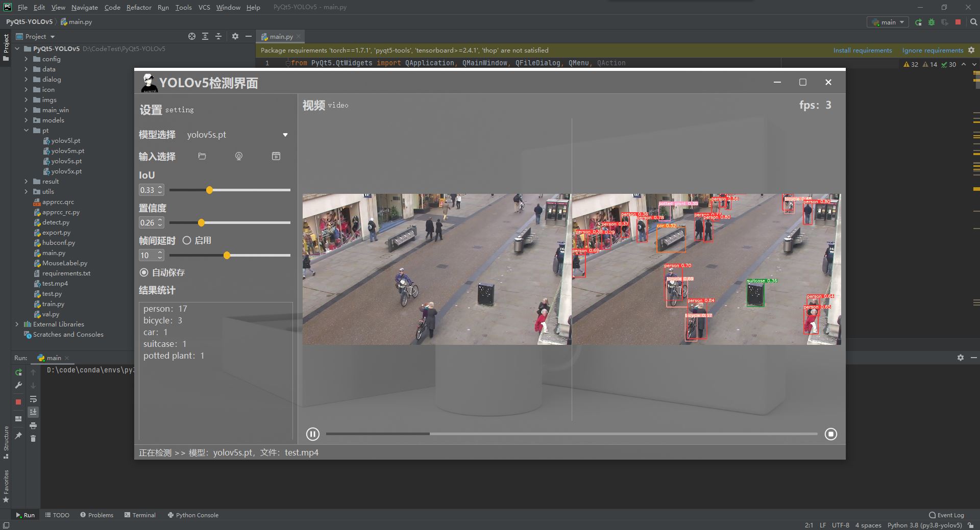
Task: Pin the Run tab
Action: click(x=18, y=435)
